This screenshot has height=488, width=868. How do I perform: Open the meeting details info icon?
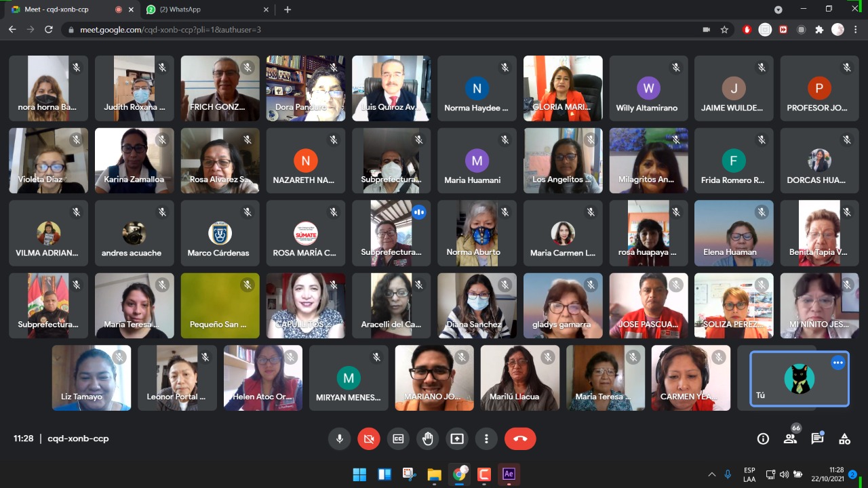coord(763,439)
